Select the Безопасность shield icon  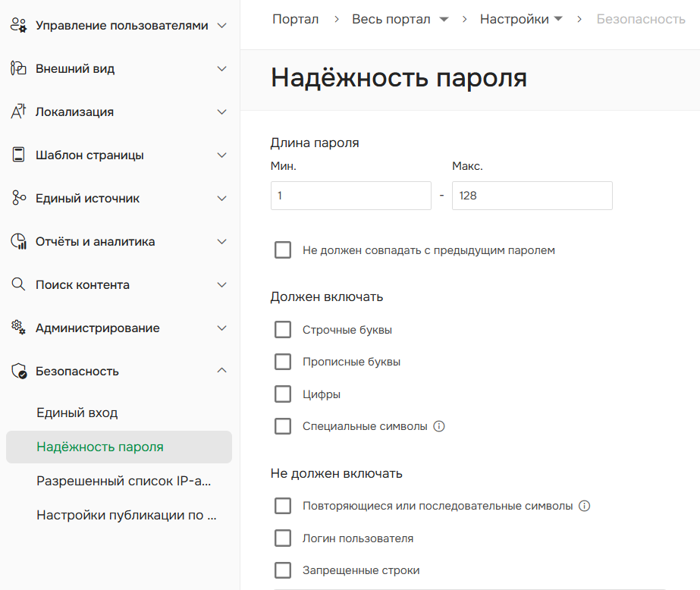[x=18, y=371]
